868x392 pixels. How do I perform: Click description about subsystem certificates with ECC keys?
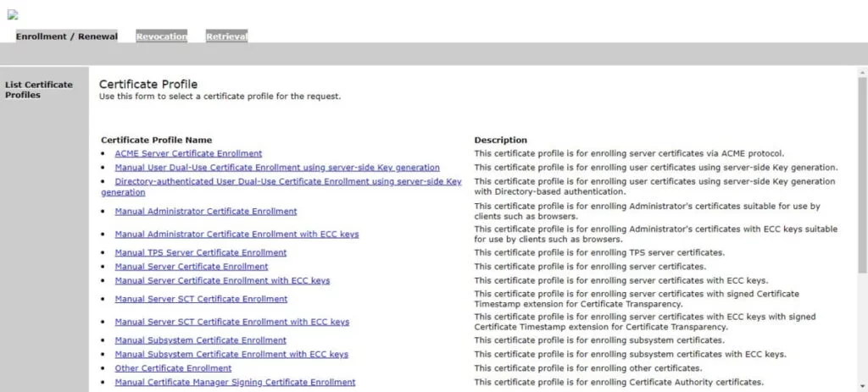pos(631,355)
